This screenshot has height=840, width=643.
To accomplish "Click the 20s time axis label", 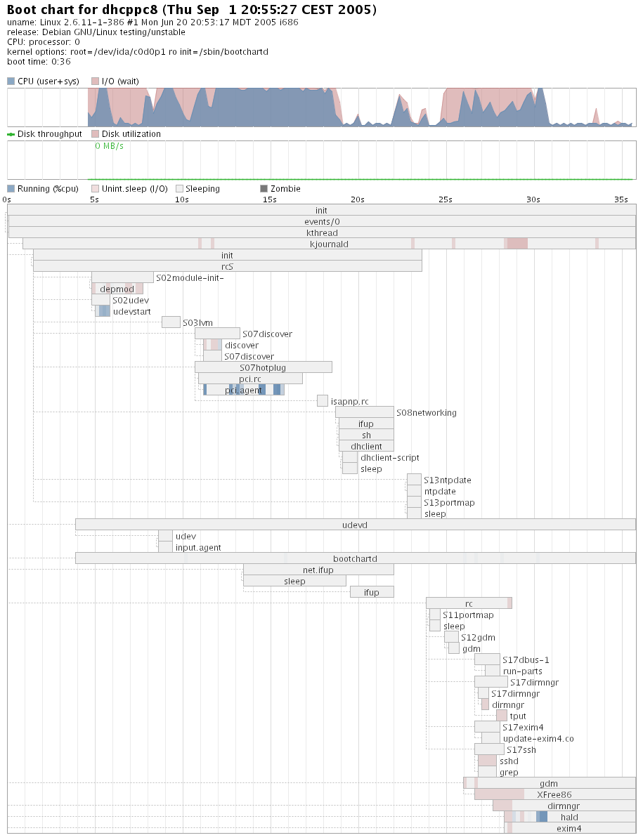I will click(x=358, y=199).
